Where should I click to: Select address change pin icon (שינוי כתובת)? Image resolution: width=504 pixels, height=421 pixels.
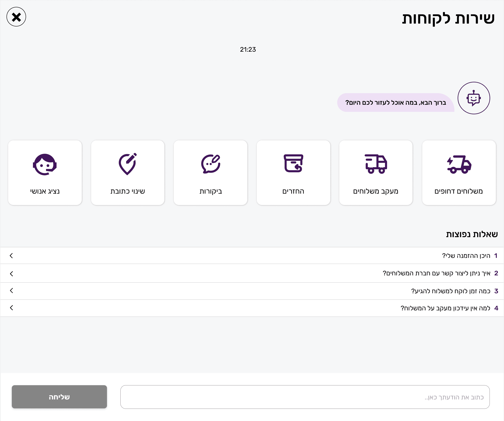tap(128, 164)
